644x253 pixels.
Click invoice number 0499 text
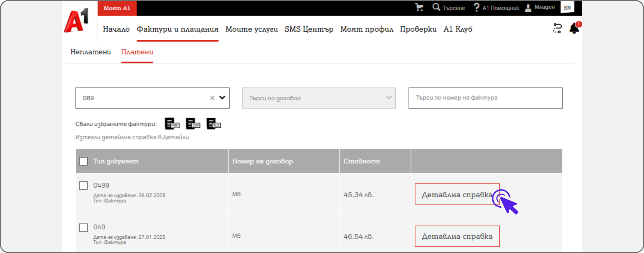(x=101, y=185)
